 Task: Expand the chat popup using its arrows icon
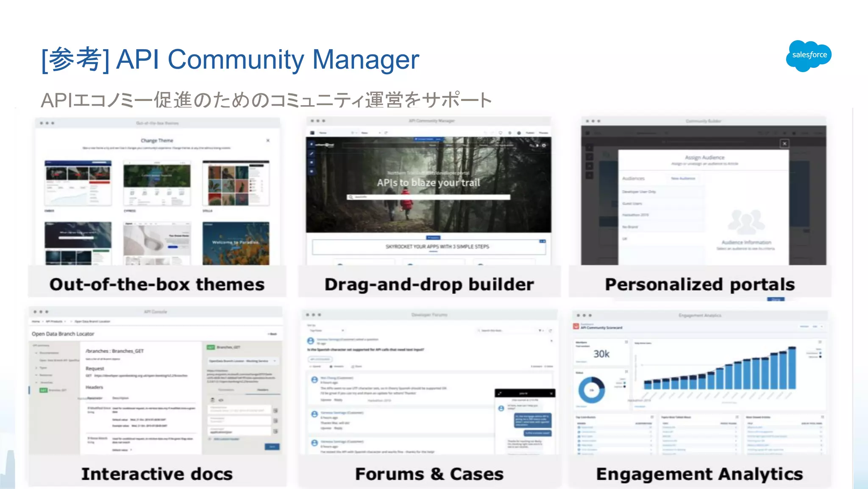click(500, 394)
